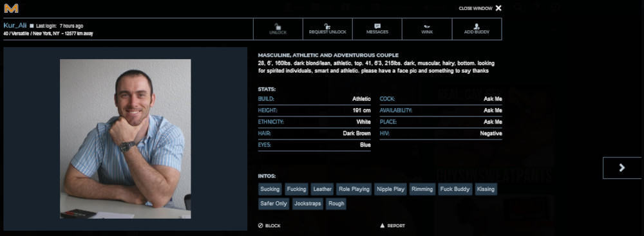Viewport: 644px width, 236px height.
Task: Click the AVAILABILITY Ask Me value
Action: 493,111
